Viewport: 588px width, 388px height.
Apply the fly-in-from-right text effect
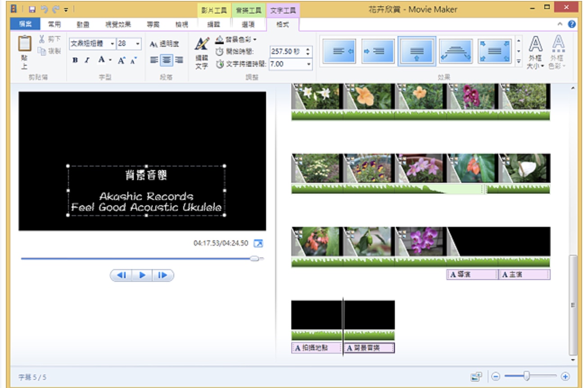click(340, 51)
